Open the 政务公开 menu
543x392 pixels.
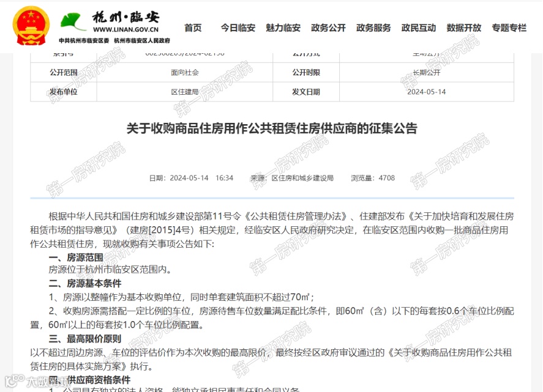[328, 28]
